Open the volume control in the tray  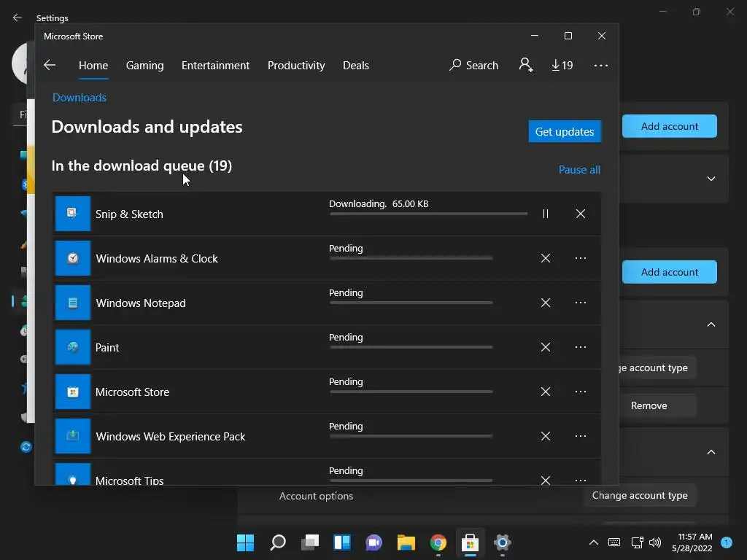656,542
